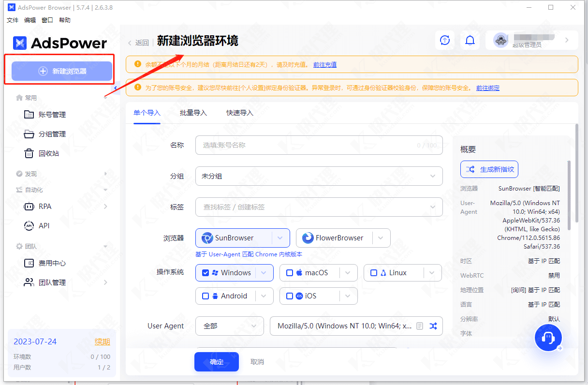Open the 编辑 menu
The width and height of the screenshot is (588, 385).
pos(30,20)
